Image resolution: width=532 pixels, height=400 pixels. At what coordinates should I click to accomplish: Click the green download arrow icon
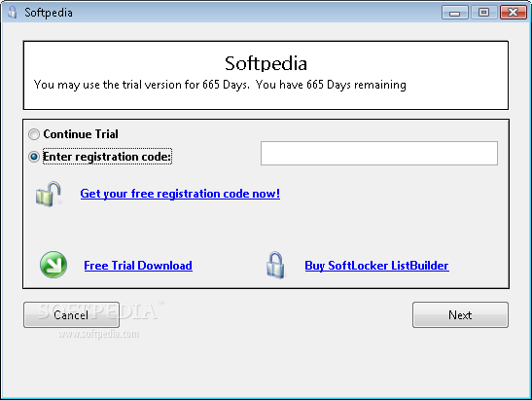tap(53, 265)
